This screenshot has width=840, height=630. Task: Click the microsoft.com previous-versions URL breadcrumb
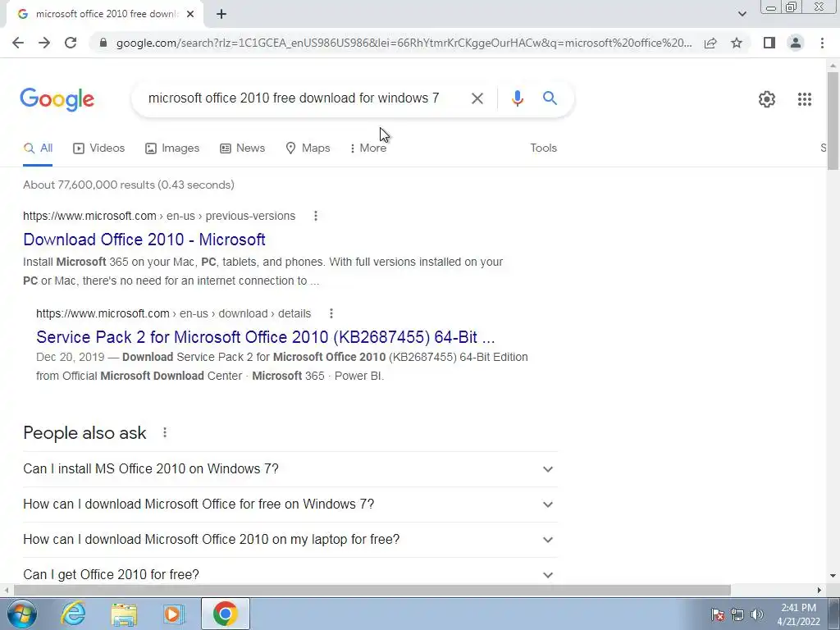click(159, 216)
